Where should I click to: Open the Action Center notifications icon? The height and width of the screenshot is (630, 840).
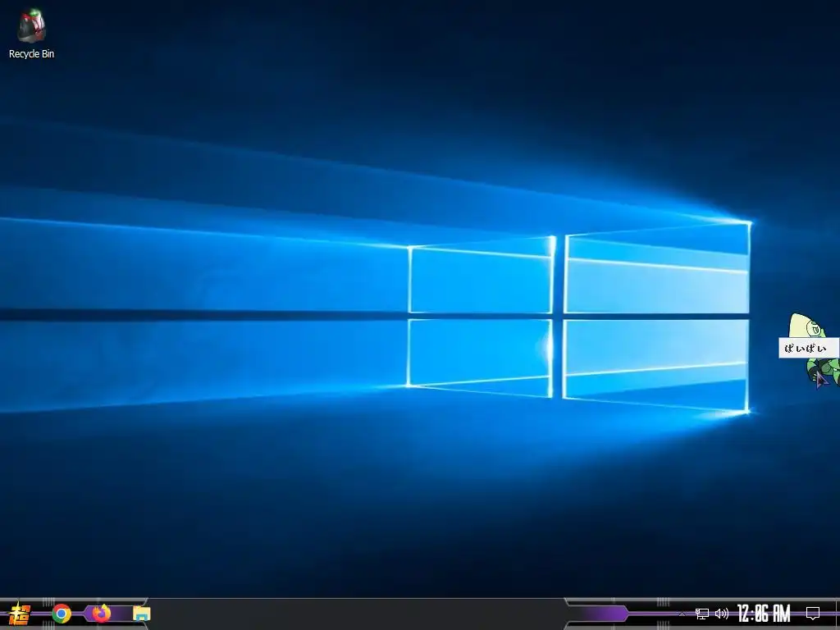click(813, 614)
